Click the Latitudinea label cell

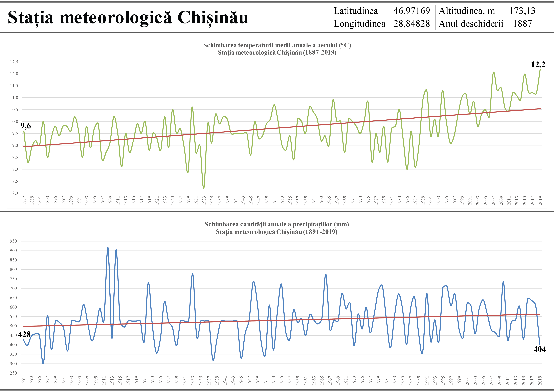[356, 11]
